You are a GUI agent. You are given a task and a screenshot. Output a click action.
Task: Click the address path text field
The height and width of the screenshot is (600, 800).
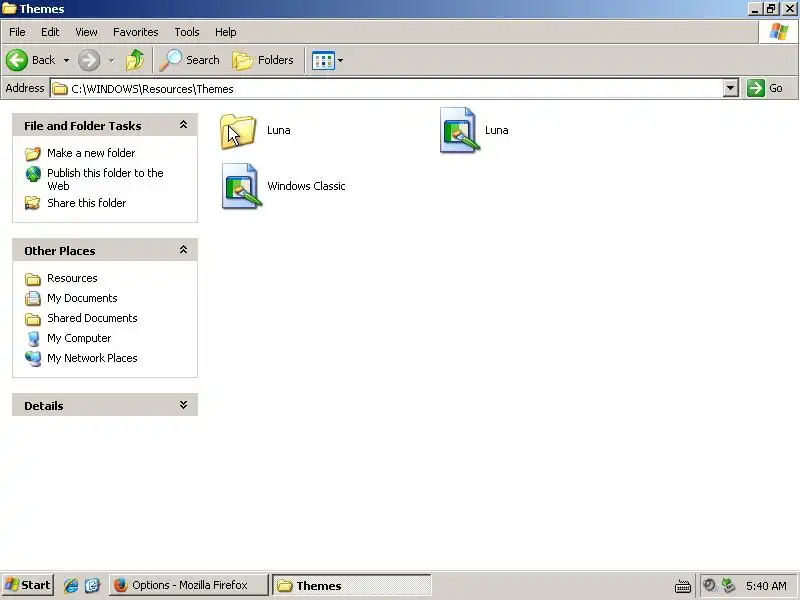387,89
